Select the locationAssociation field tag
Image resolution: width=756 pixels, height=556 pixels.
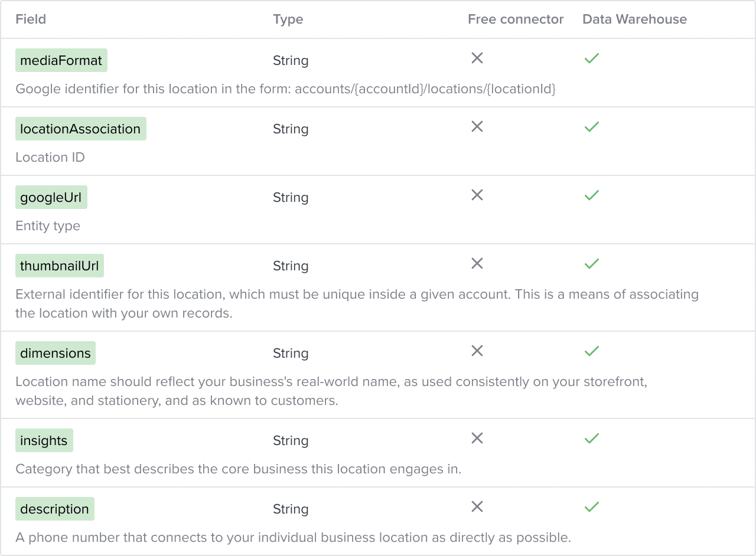point(81,129)
